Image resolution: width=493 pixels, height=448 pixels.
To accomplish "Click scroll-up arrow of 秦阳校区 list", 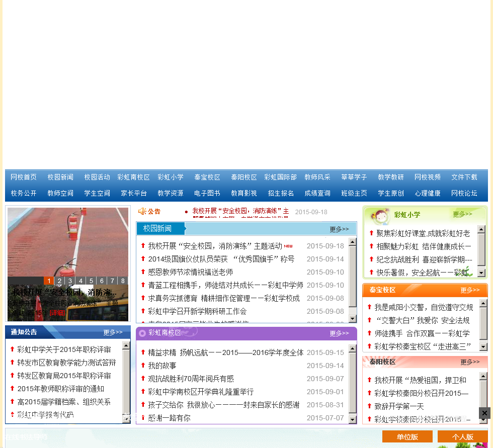I will click(x=483, y=376).
